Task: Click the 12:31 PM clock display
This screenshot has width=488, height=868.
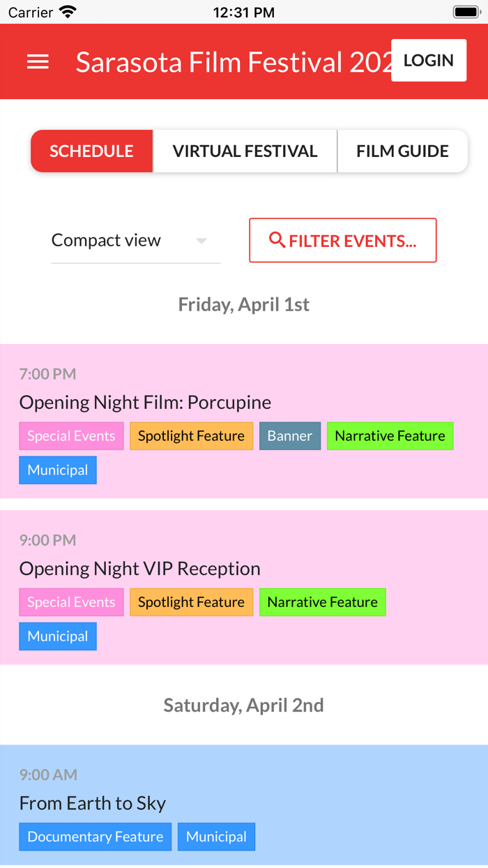Action: pyautogui.click(x=243, y=11)
